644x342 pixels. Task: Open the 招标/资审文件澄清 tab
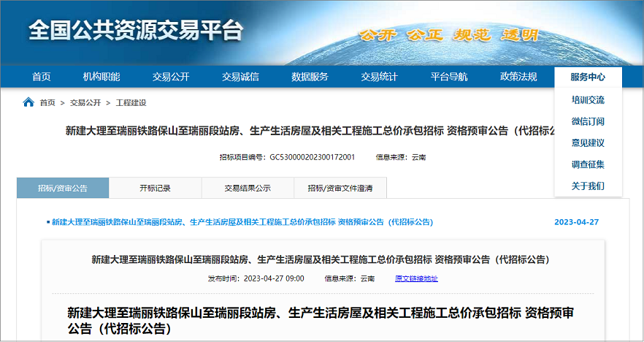click(340, 188)
